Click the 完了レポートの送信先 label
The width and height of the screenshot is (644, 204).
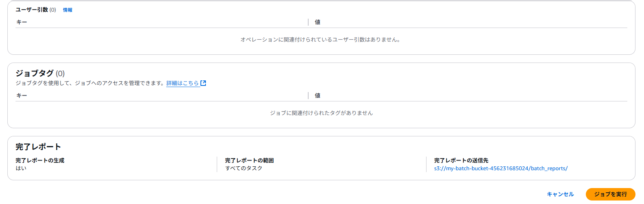[x=461, y=160]
